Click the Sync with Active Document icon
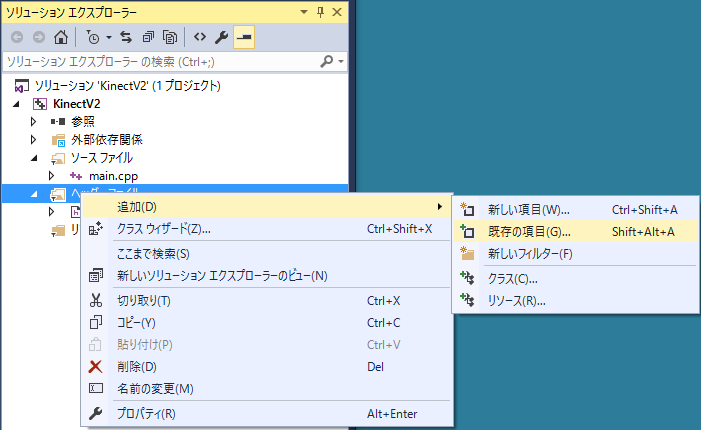Viewport: 701px width, 430px height. coord(126,37)
